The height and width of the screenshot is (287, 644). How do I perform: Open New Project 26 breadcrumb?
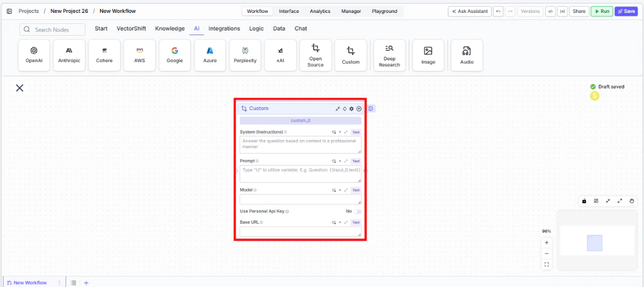click(69, 11)
